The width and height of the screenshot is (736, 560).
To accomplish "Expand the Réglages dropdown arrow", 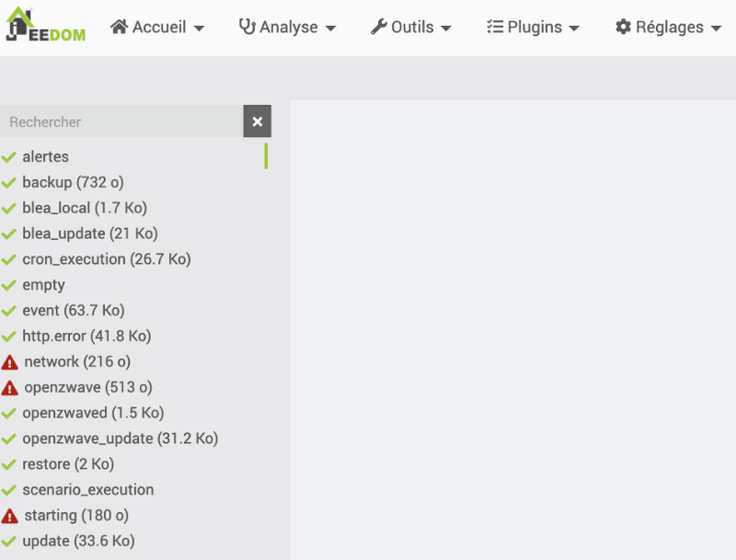I will tap(717, 29).
